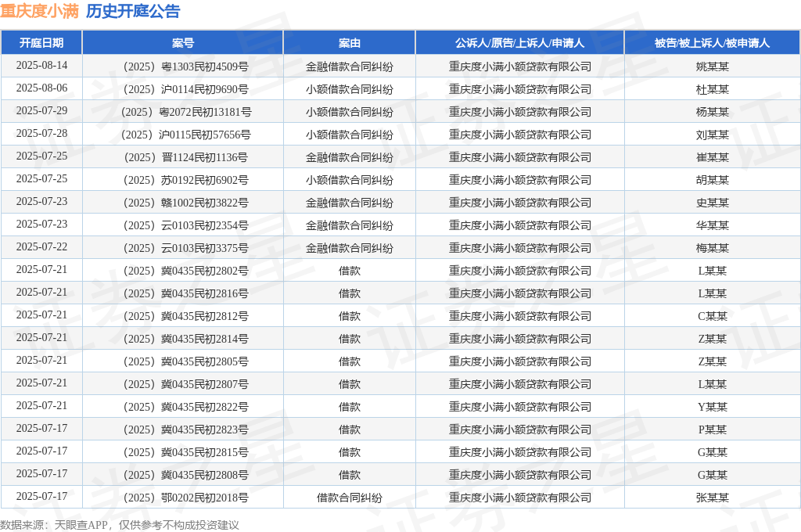801x532 pixels.
Task: Select case number (2025)粤1303民初4509号
Action: coord(185,66)
